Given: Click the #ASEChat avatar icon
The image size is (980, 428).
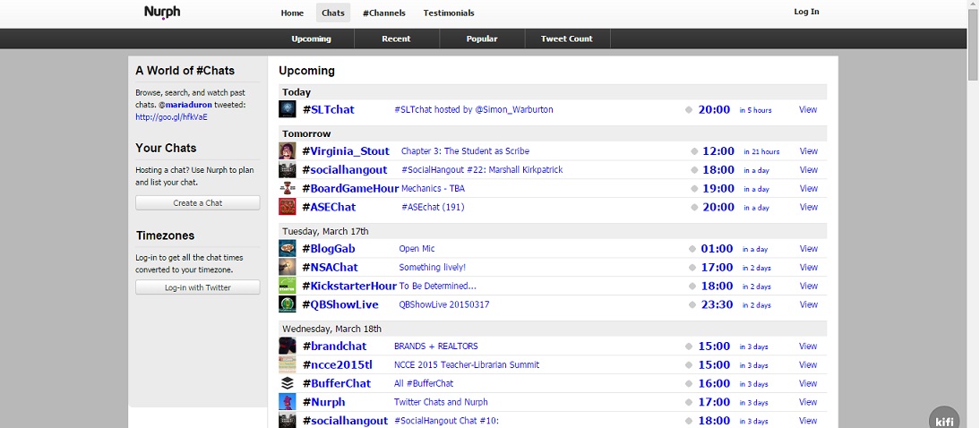Looking at the screenshot, I should coord(287,207).
